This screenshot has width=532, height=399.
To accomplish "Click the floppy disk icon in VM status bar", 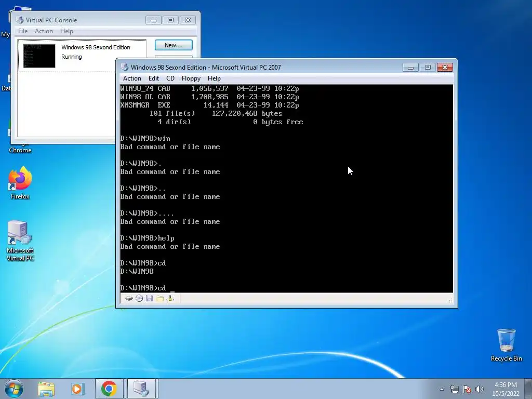I will point(149,299).
